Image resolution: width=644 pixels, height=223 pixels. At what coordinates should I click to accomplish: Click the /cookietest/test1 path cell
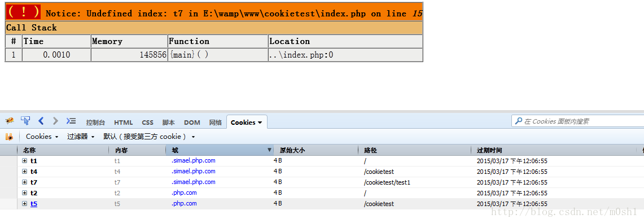[387, 182]
